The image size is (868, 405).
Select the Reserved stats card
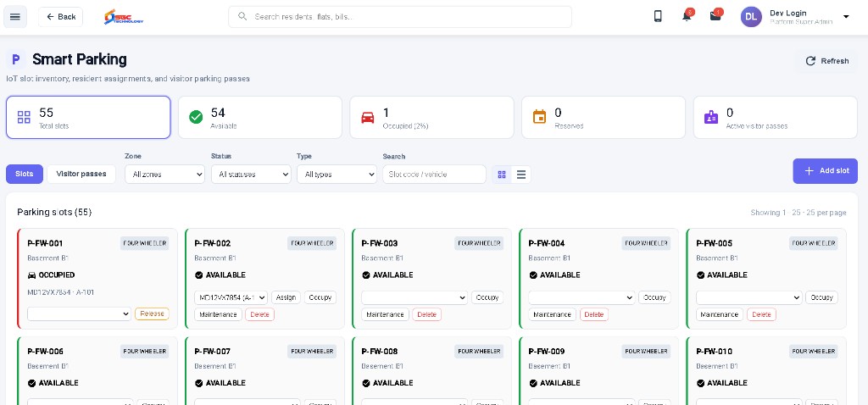pos(604,117)
